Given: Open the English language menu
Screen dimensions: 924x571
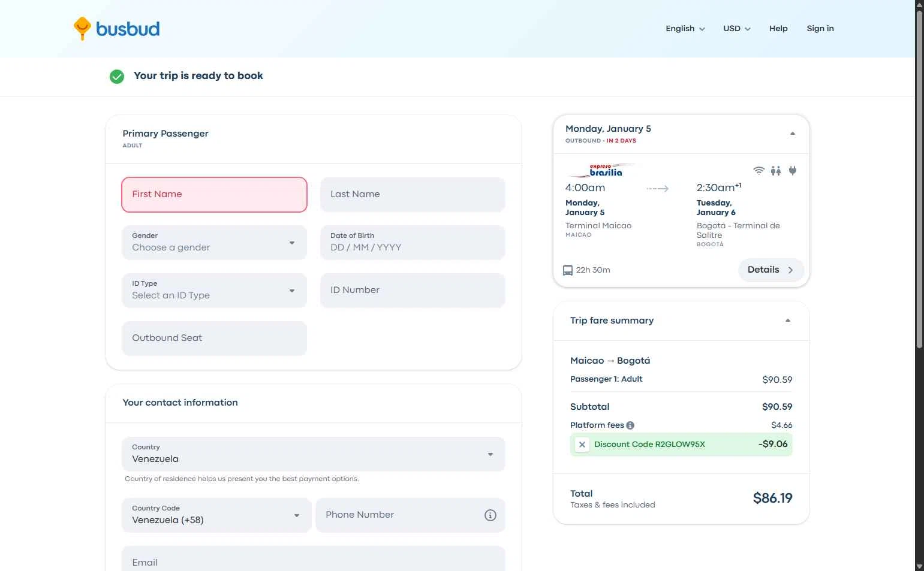Looking at the screenshot, I should [x=685, y=29].
